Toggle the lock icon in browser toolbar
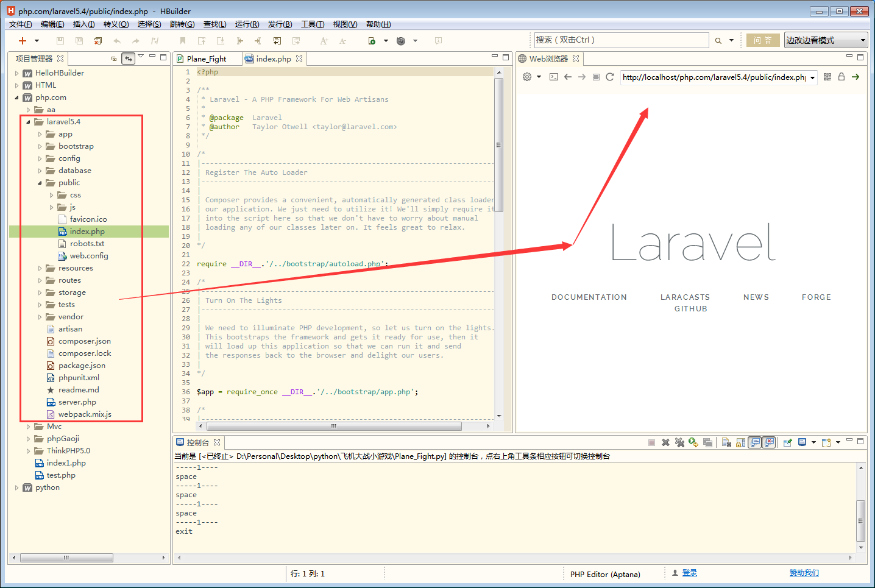 point(841,77)
